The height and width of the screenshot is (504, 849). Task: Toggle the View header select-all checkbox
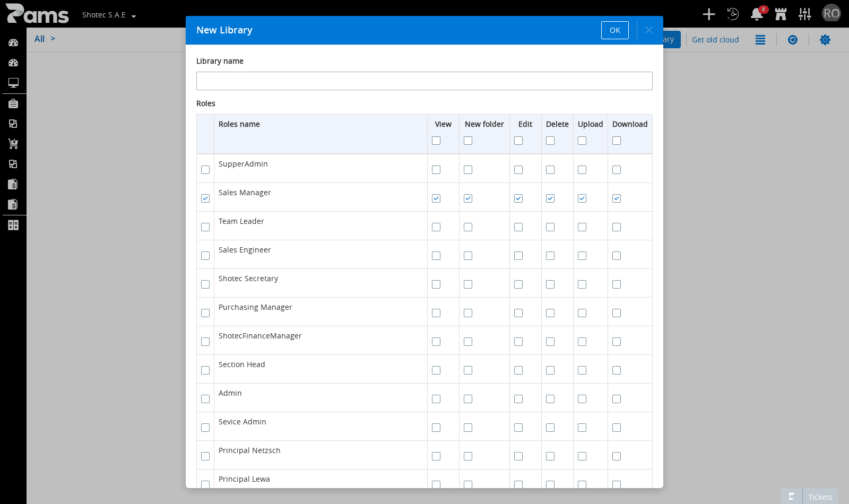click(436, 141)
